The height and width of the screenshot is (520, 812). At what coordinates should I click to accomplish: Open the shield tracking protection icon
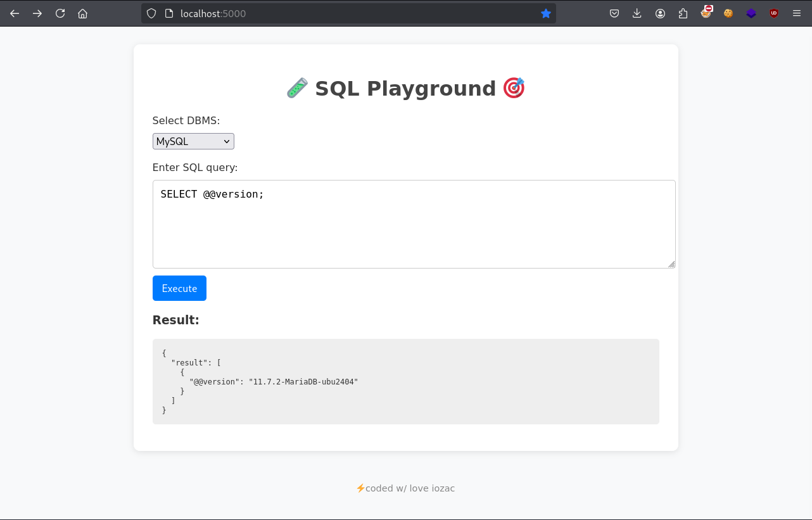point(151,13)
